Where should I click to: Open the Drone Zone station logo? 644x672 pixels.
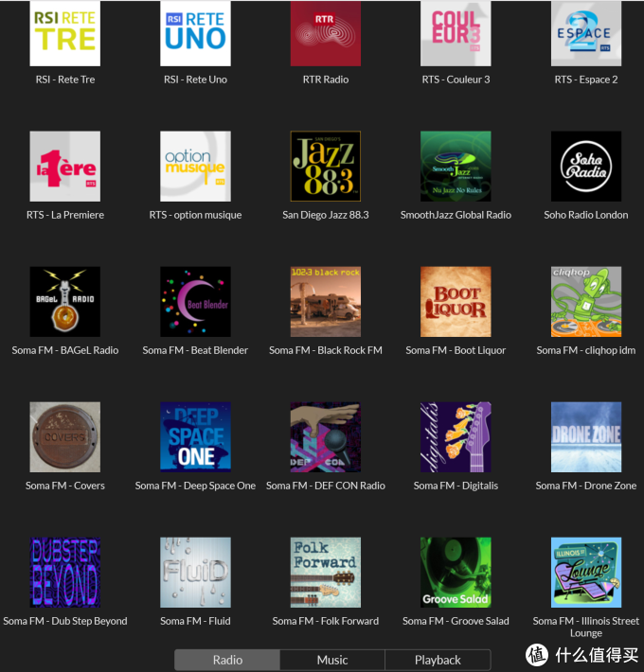coord(586,437)
